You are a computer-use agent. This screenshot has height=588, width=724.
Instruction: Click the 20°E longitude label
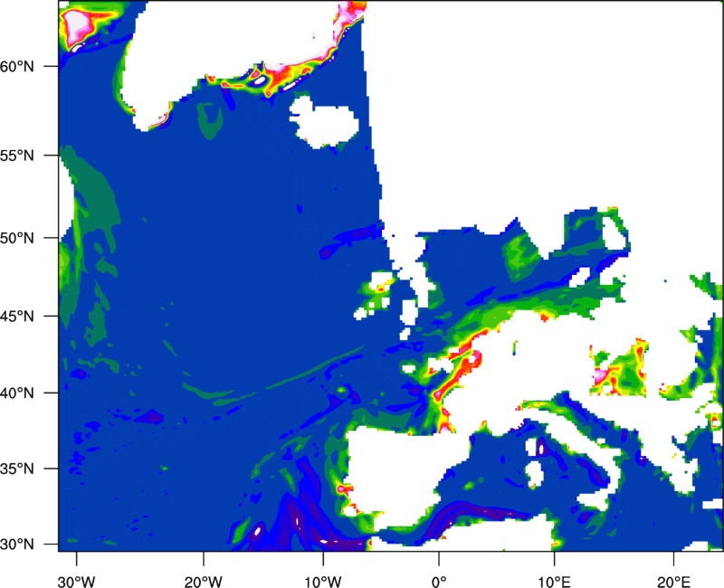point(673,582)
